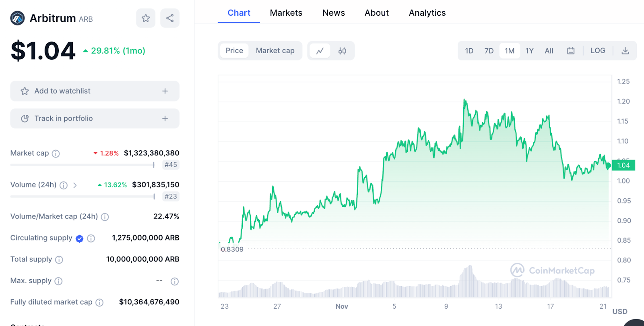Open Volume/Market cap (24h) info icon
The image size is (644, 326).
105,217
